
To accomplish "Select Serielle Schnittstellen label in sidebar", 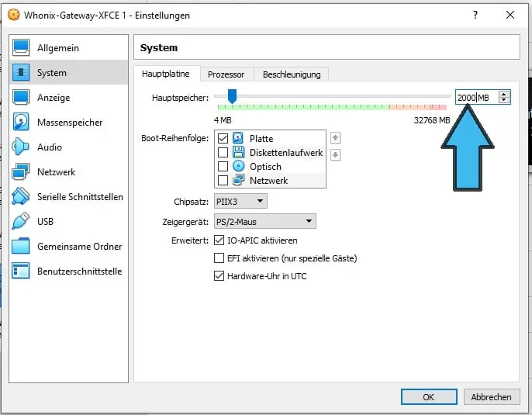I will [x=80, y=197].
